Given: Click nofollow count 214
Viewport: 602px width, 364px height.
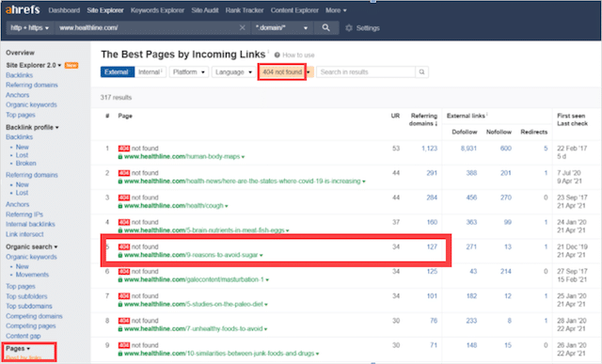Looking at the screenshot, I should pos(506,272).
